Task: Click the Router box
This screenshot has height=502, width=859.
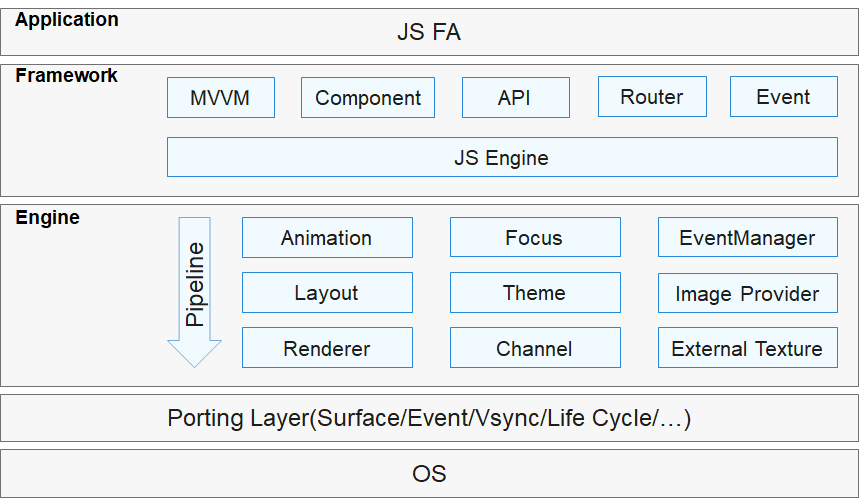Action: (x=652, y=97)
